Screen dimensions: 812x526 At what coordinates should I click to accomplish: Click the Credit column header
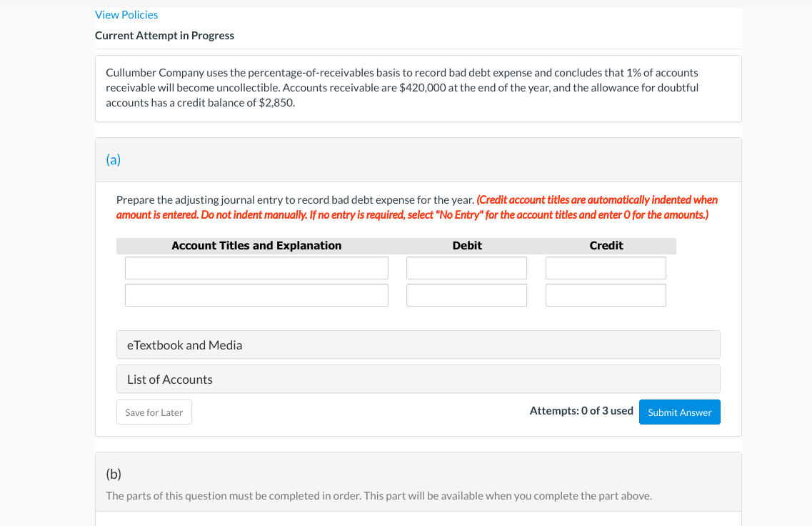606,245
